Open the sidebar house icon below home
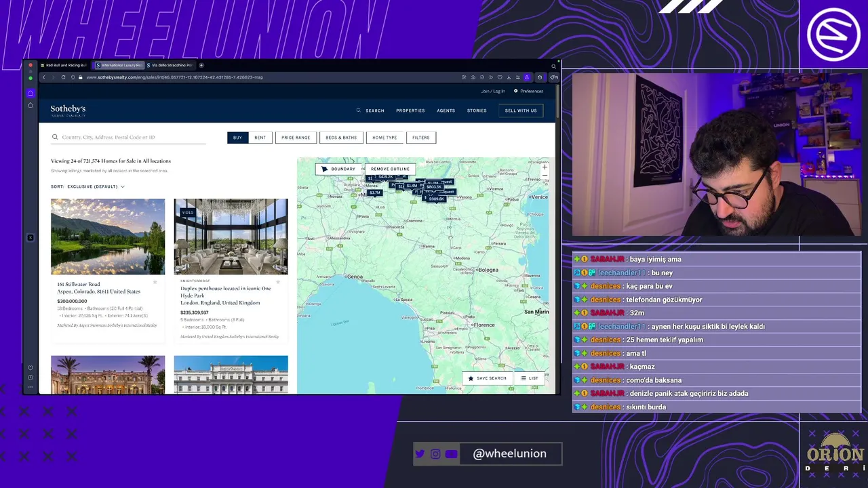The image size is (868, 488). 30,105
